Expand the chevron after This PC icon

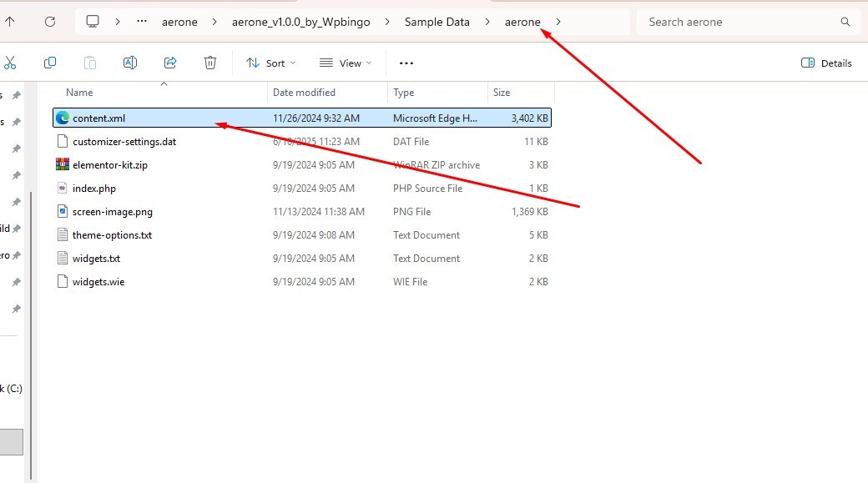[118, 22]
